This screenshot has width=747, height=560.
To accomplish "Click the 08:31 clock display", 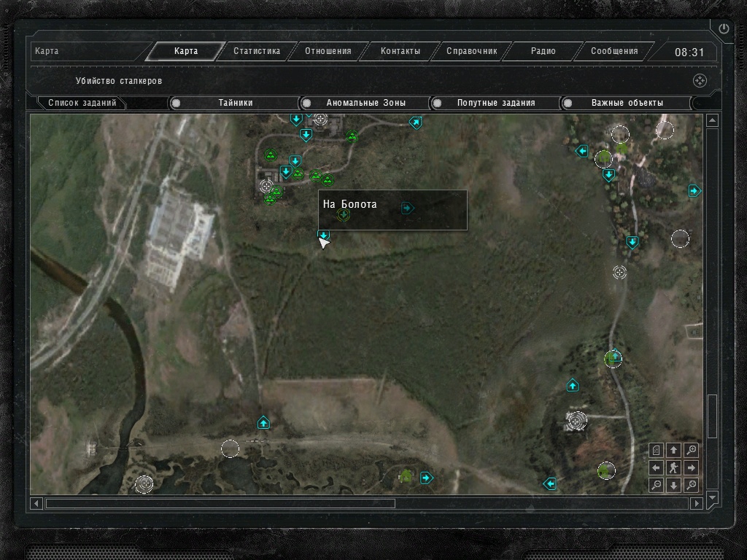I will tap(689, 52).
